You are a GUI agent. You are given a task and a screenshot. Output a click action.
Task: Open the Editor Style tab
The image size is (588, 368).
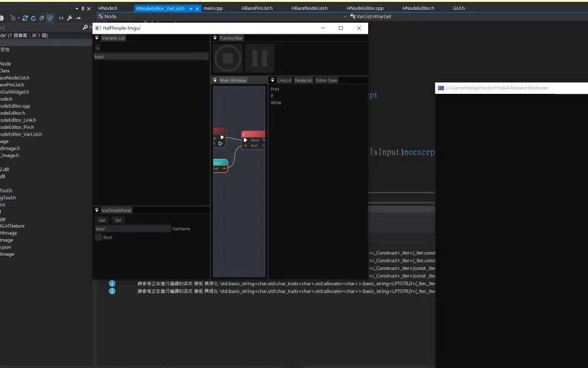point(326,80)
